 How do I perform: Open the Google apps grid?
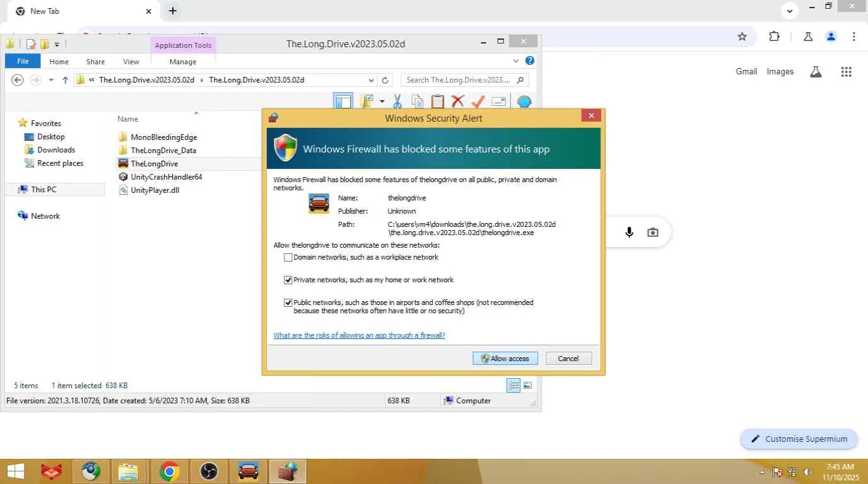tap(847, 72)
